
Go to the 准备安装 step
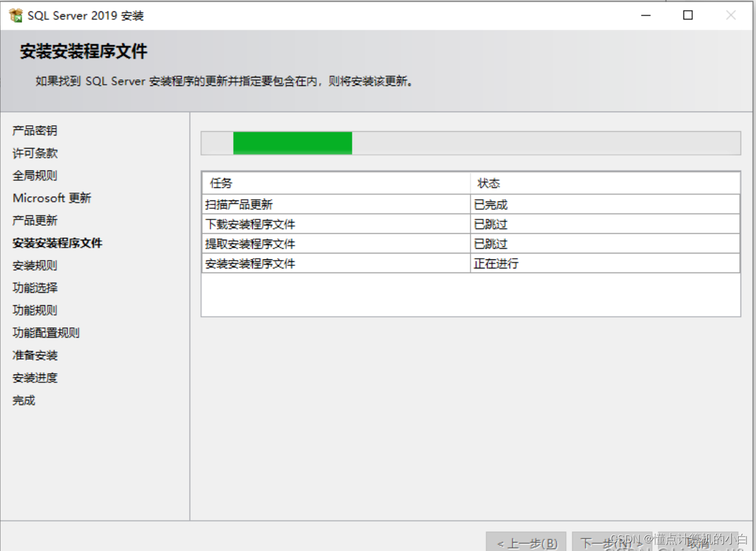point(35,355)
